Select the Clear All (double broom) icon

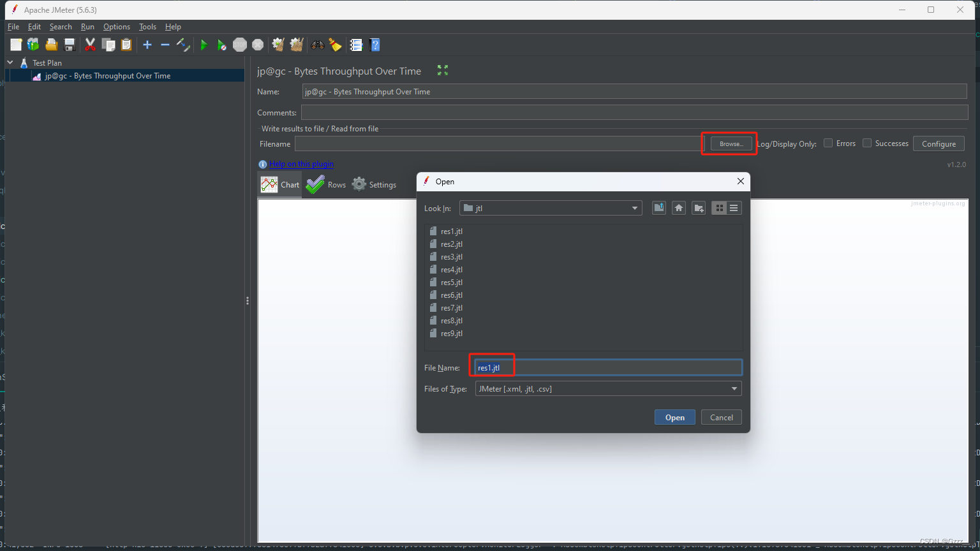click(x=297, y=45)
